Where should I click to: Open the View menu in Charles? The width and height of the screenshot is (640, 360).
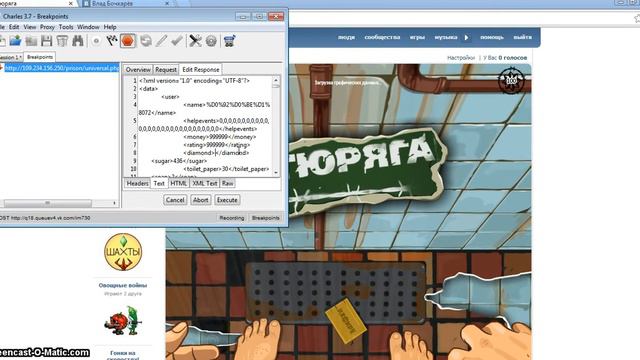29,27
